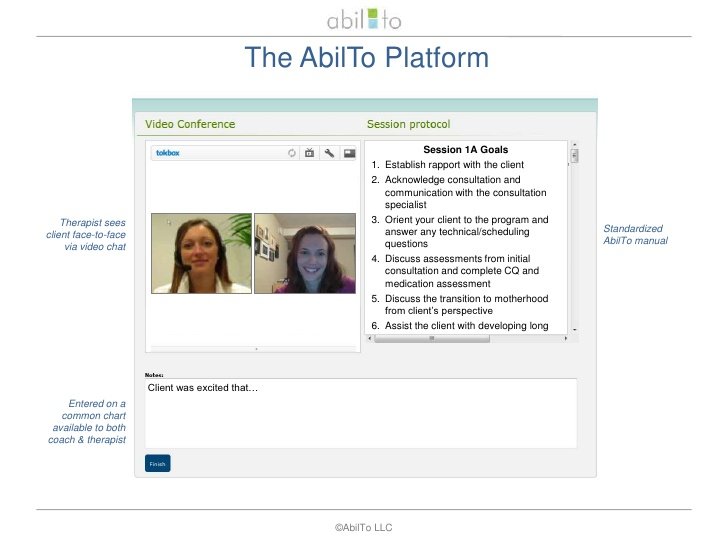The width and height of the screenshot is (728, 546).
Task: Click the refresh icon in tokbox toolbar
Action: click(x=292, y=153)
